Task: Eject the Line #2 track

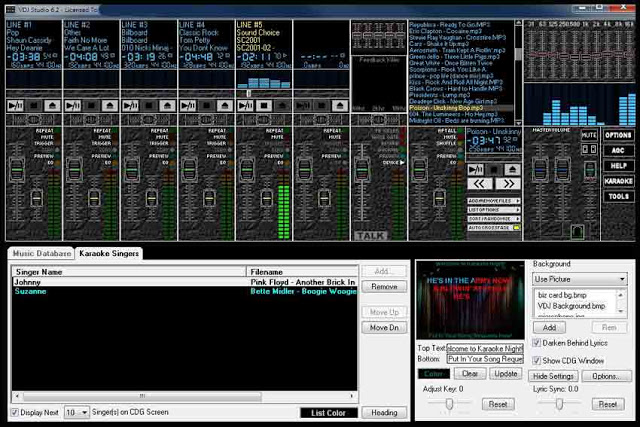Action: click(x=110, y=106)
